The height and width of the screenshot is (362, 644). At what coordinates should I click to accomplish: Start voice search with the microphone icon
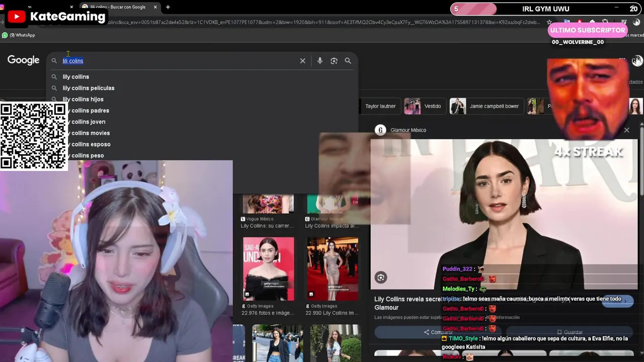(319, 61)
